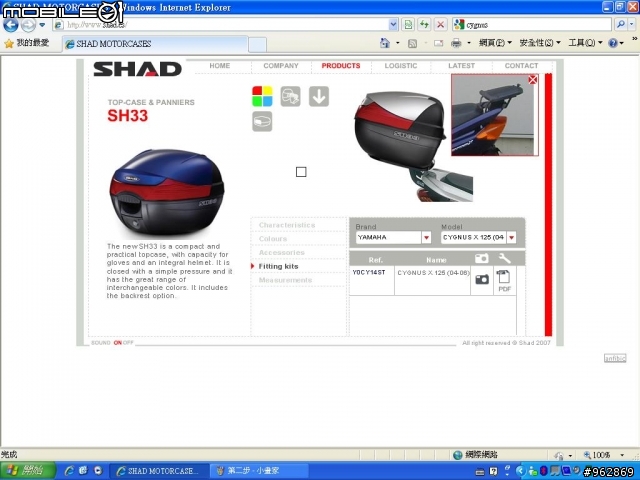Image resolution: width=640 pixels, height=480 pixels.
Task: Go to HOME navigation tab
Action: click(x=220, y=66)
